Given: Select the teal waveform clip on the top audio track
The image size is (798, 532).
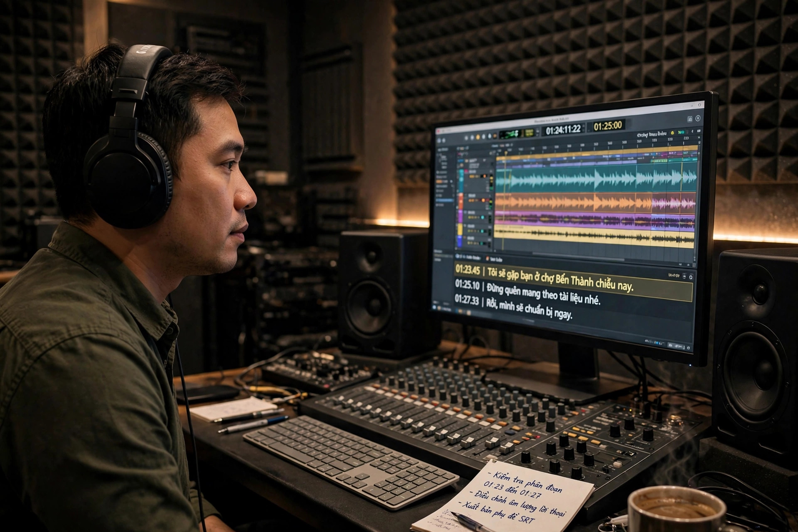Looking at the screenshot, I should click(x=596, y=178).
